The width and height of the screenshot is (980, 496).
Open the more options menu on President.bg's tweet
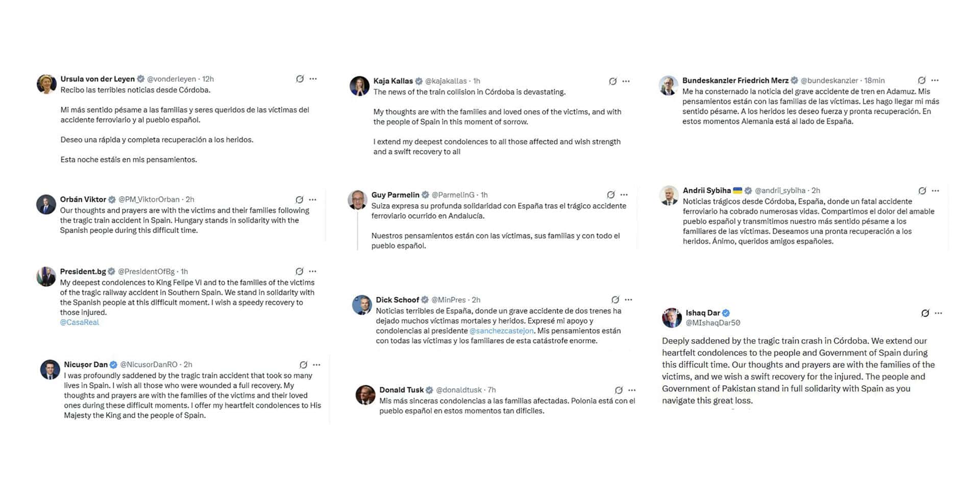313,271
